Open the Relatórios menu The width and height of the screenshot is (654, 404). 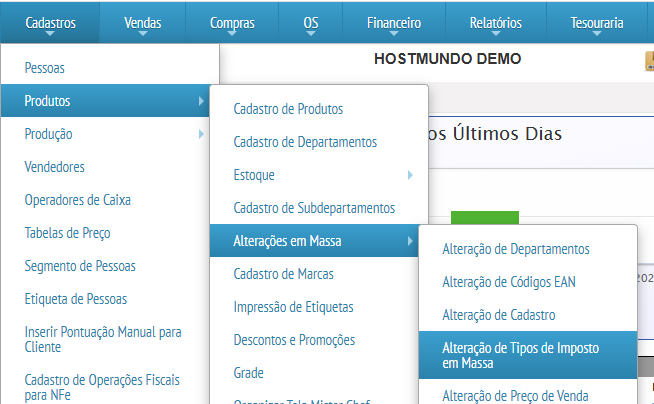(x=495, y=22)
